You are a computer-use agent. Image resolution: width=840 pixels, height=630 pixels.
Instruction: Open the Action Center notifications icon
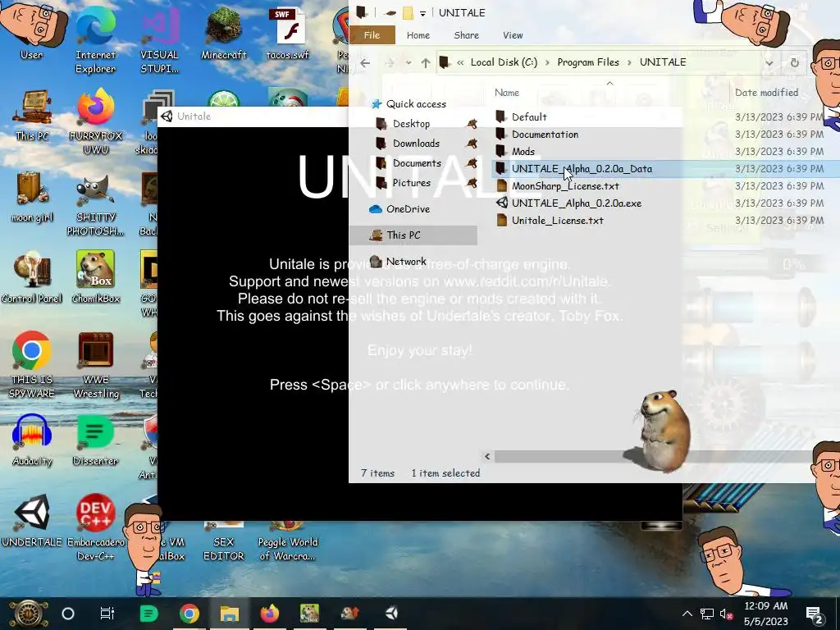815,614
